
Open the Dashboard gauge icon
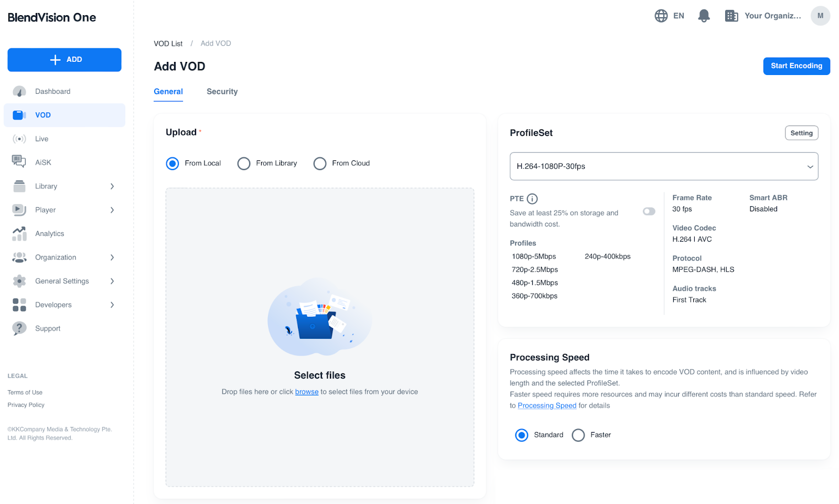pos(19,92)
